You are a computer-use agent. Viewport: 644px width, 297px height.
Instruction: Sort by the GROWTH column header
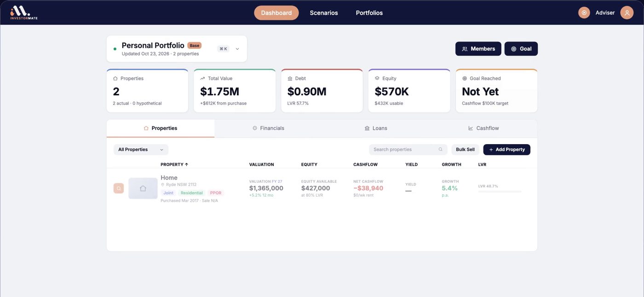pyautogui.click(x=451, y=164)
